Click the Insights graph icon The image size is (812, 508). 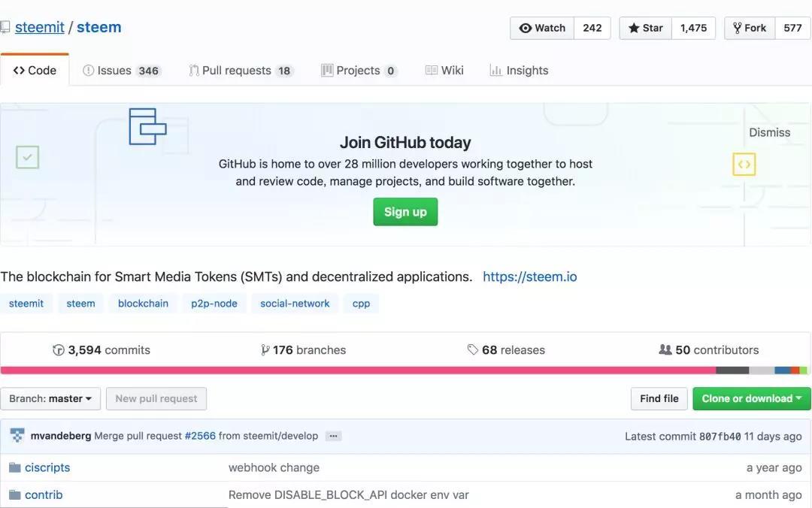[x=495, y=71]
